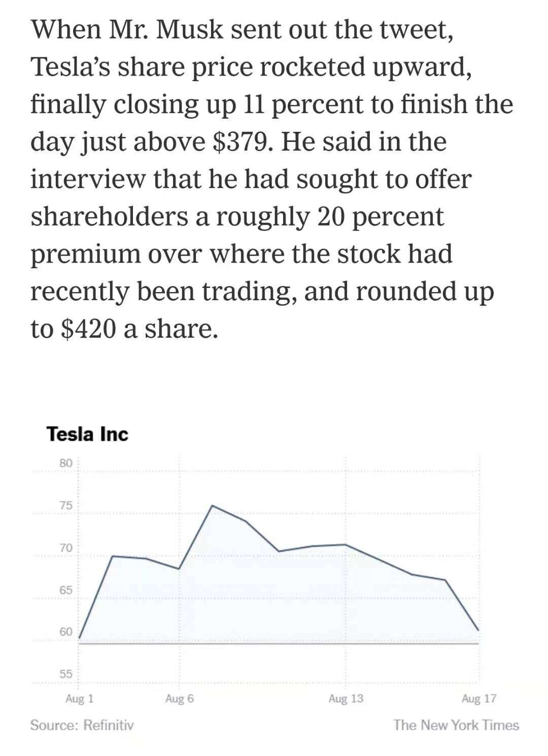548x756 pixels.
Task: Click the 80 value on y-axis
Action: [x=66, y=463]
